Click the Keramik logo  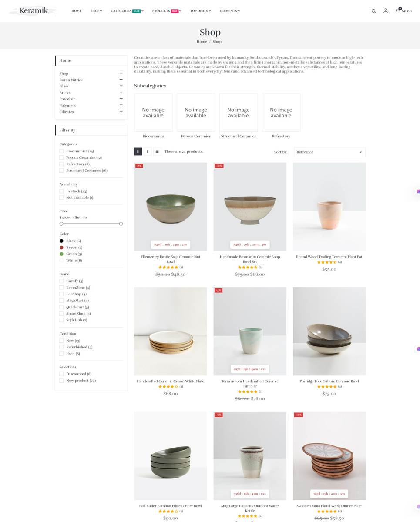pos(33,11)
